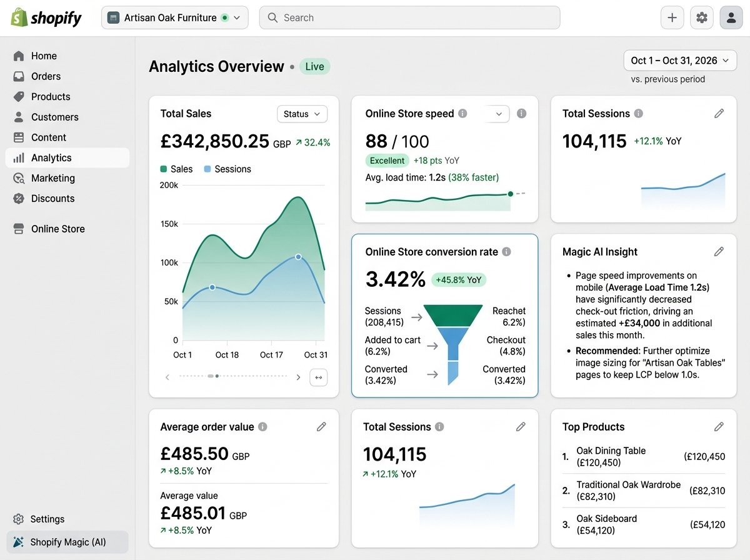This screenshot has width=750, height=560.
Task: Click the +45.8% YoY conversion badge
Action: 459,280
